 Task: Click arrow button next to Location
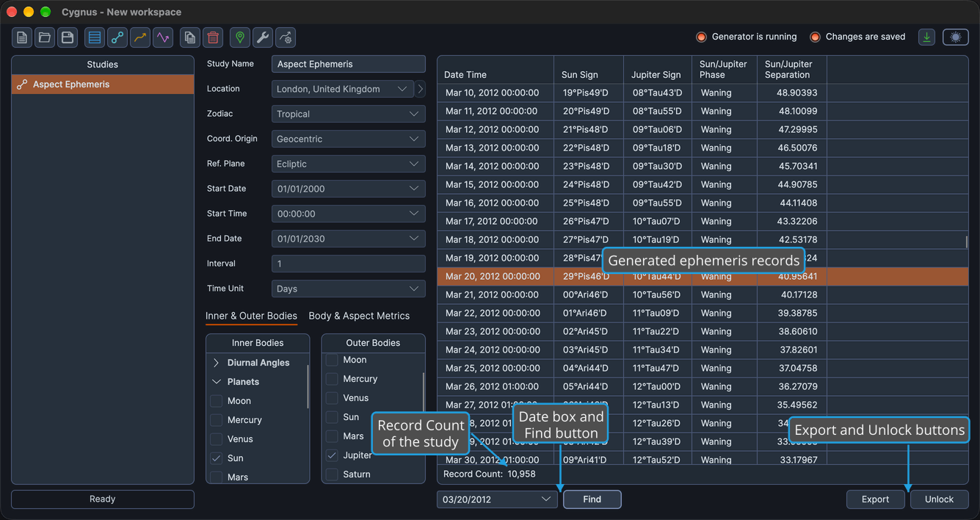click(421, 89)
